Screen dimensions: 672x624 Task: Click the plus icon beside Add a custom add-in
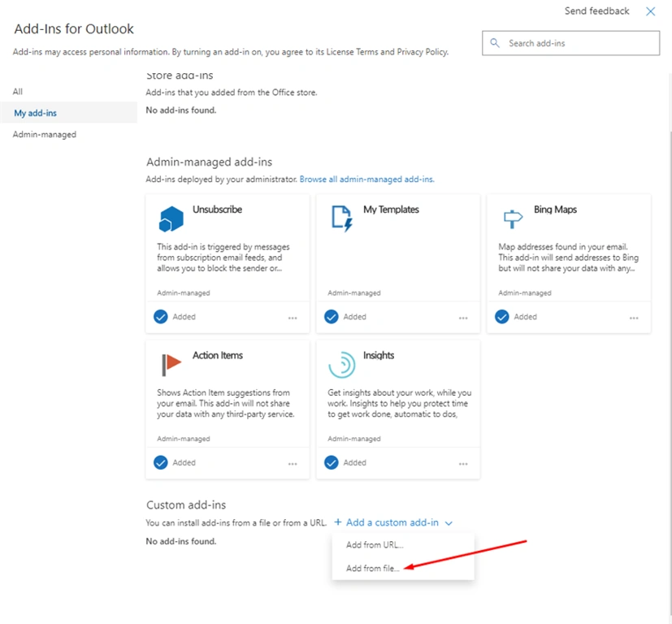(x=338, y=522)
